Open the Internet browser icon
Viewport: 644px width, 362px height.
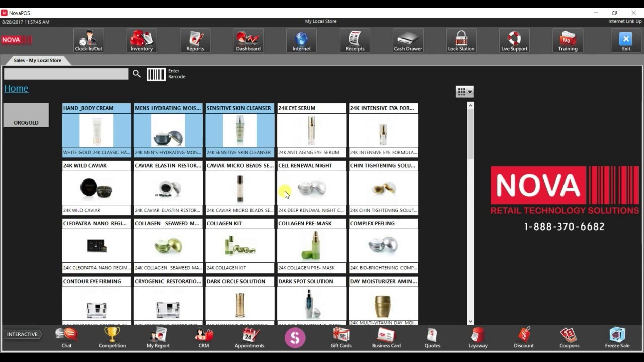click(302, 40)
